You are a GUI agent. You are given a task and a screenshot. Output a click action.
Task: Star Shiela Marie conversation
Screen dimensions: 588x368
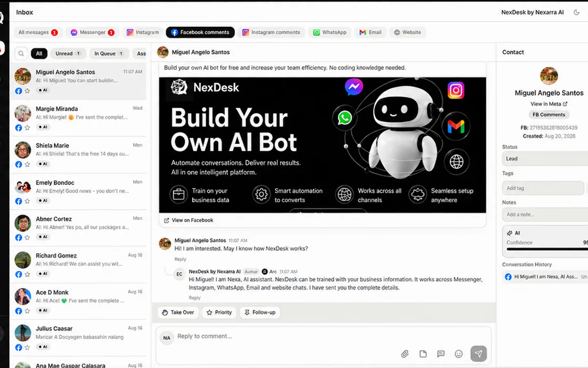[x=27, y=164]
